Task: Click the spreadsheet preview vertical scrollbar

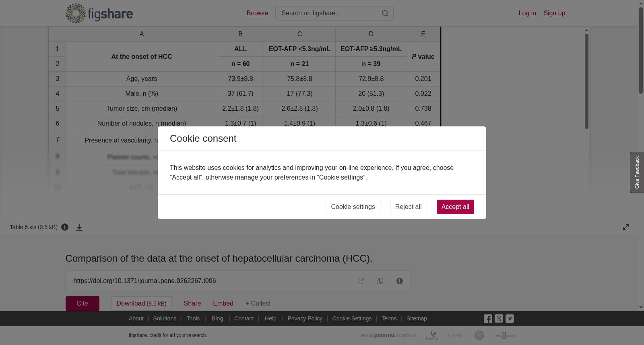Action: 587,81
